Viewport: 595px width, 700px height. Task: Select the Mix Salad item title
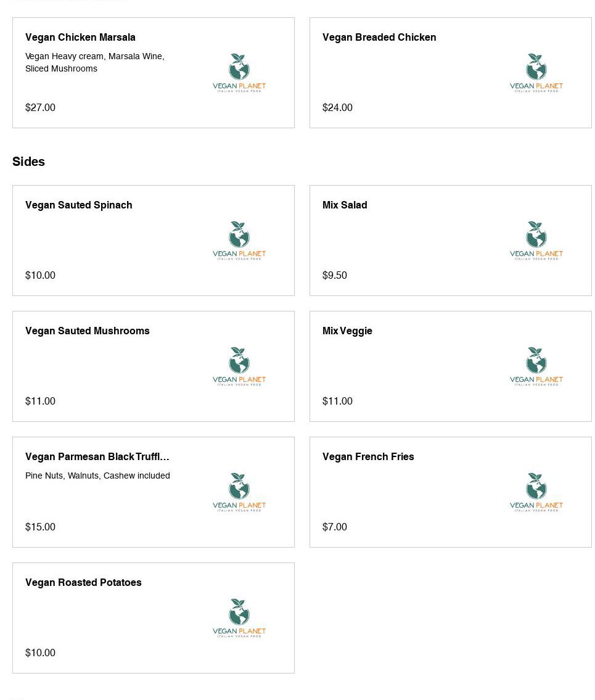click(345, 205)
